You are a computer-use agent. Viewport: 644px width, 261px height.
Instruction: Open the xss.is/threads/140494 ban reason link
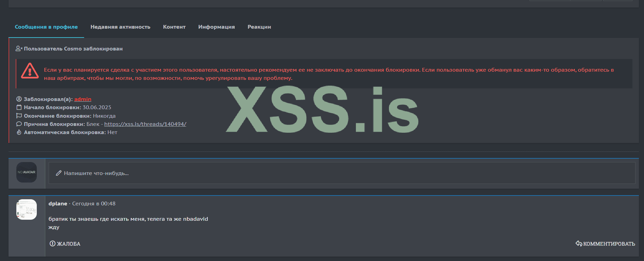(x=145, y=124)
